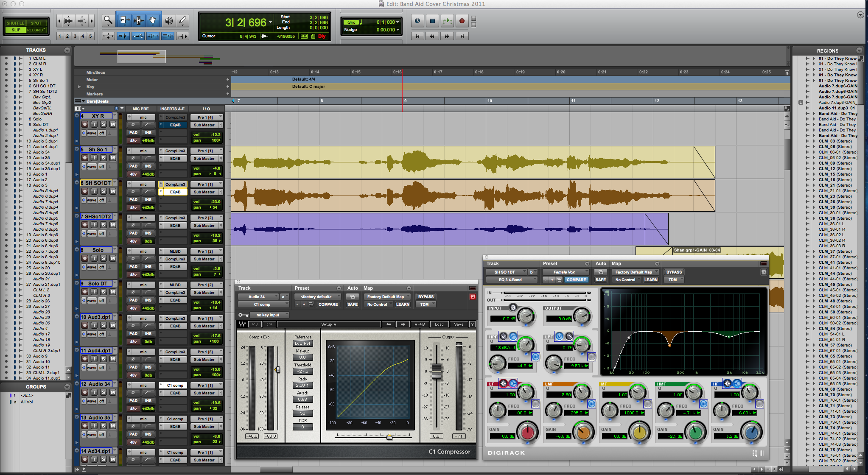Screen dimensions: 868x475
Task: Click the Stop transport button
Action: tap(432, 21)
